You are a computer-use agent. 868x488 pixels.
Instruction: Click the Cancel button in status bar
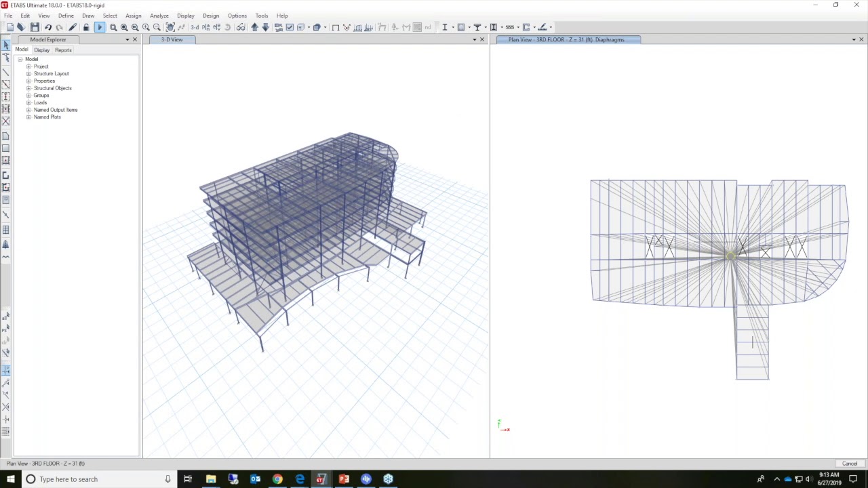pos(850,464)
